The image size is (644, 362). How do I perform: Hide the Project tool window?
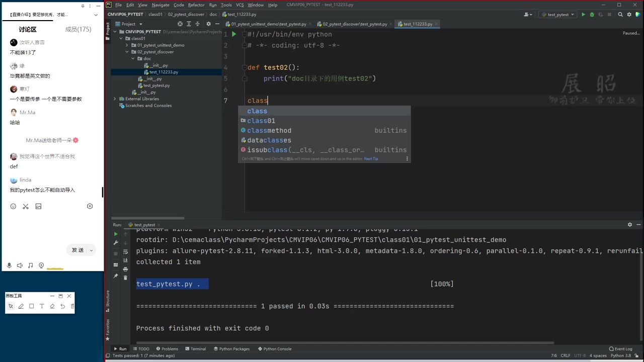point(217,24)
